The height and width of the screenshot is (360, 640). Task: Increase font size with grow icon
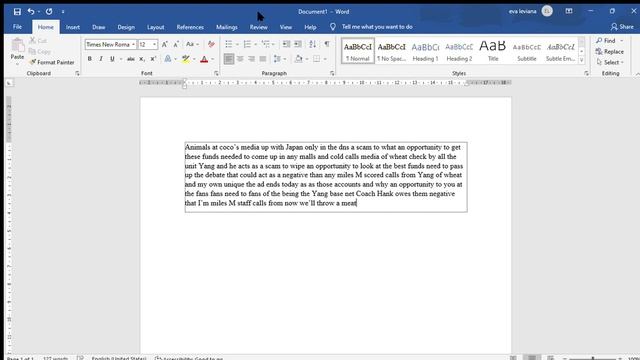coord(165,44)
